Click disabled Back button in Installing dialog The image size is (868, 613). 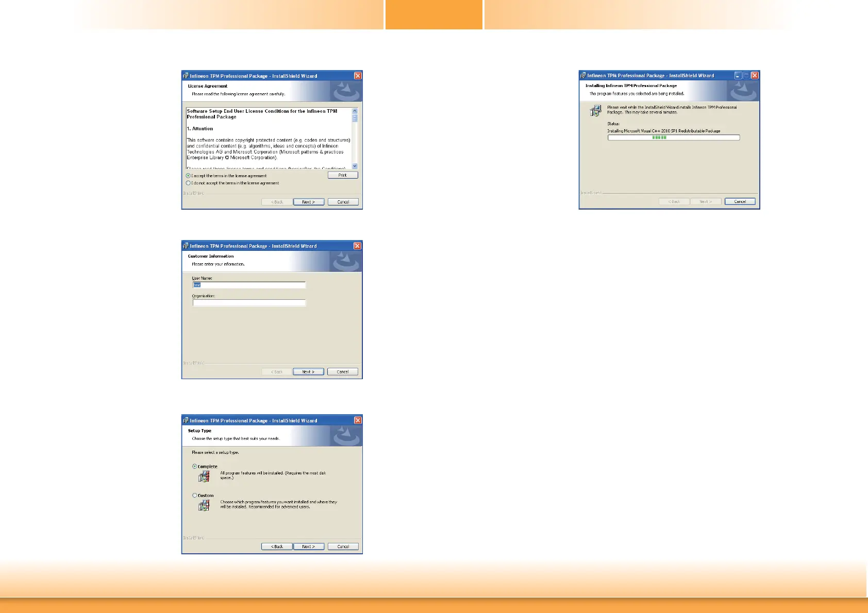[x=674, y=201]
